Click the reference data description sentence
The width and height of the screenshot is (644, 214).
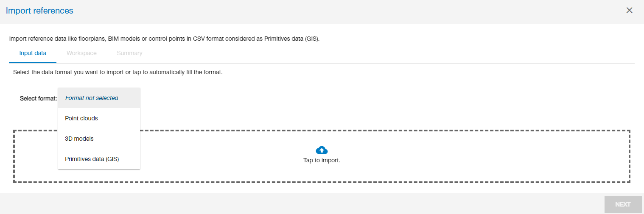click(x=164, y=39)
